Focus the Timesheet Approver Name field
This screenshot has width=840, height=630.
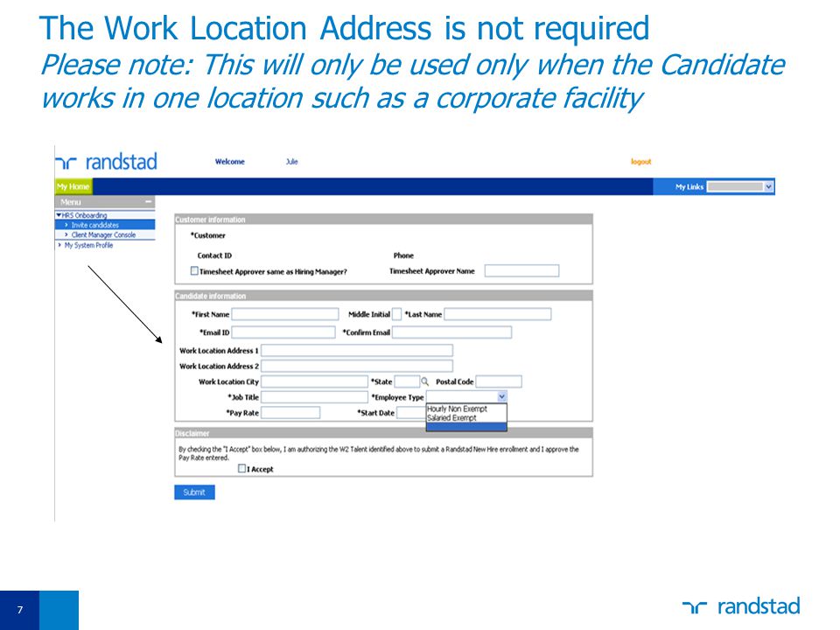tap(521, 271)
